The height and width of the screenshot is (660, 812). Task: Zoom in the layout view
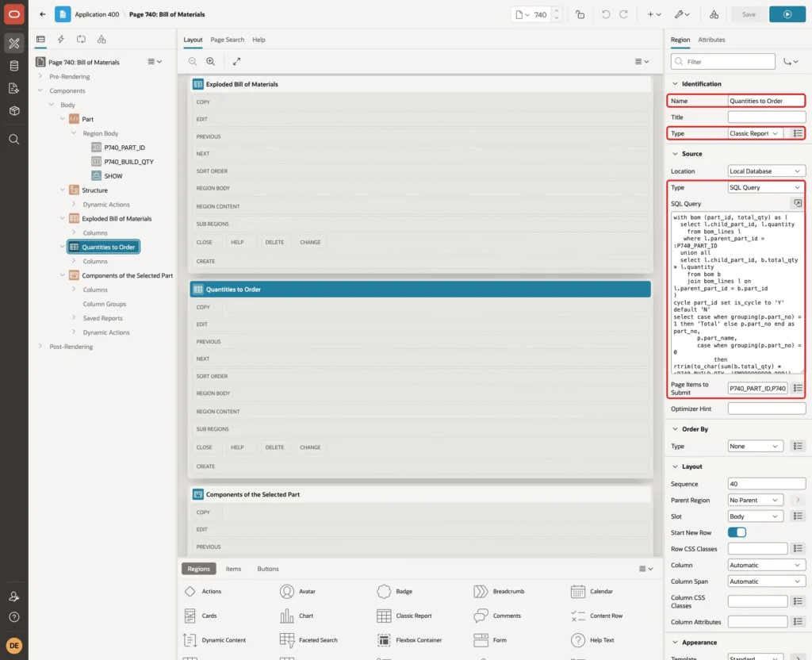pos(211,62)
